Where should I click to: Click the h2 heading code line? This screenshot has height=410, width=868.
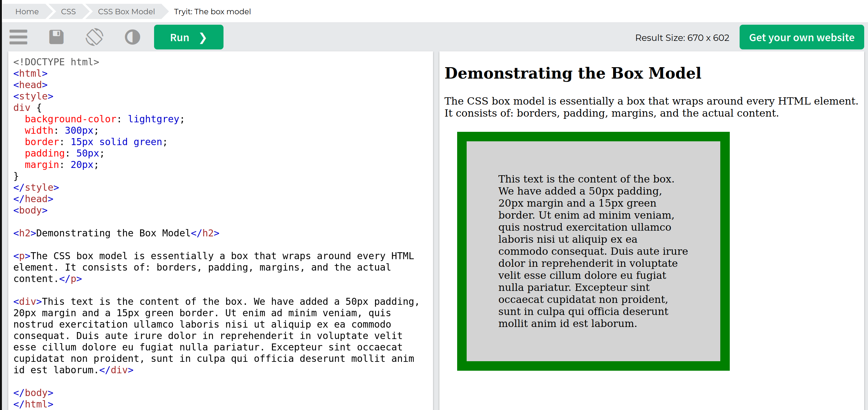pos(116,233)
